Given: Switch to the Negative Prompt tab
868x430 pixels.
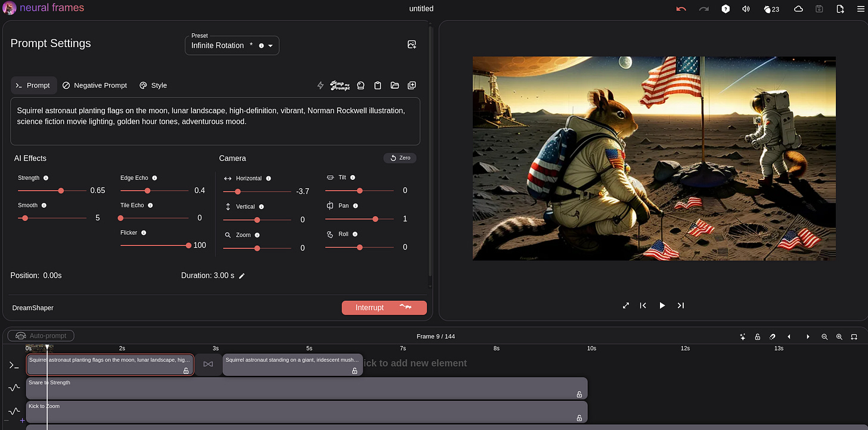Looking at the screenshot, I should pyautogui.click(x=95, y=85).
